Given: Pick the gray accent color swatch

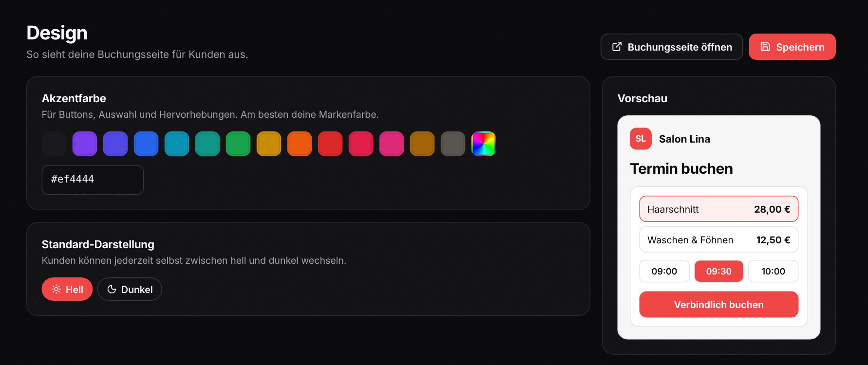Looking at the screenshot, I should tap(453, 144).
